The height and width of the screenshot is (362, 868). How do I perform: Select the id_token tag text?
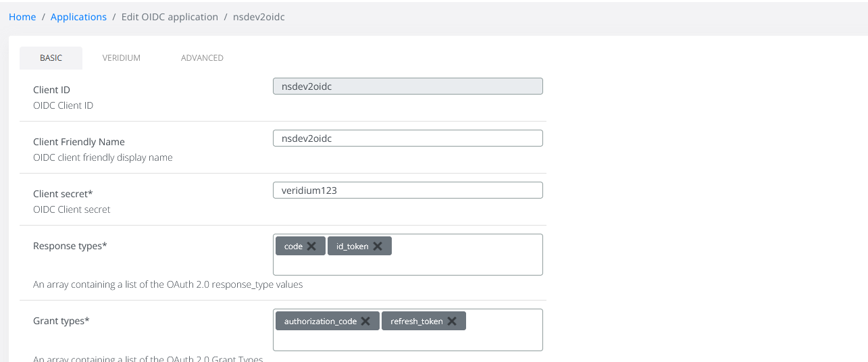tap(352, 247)
